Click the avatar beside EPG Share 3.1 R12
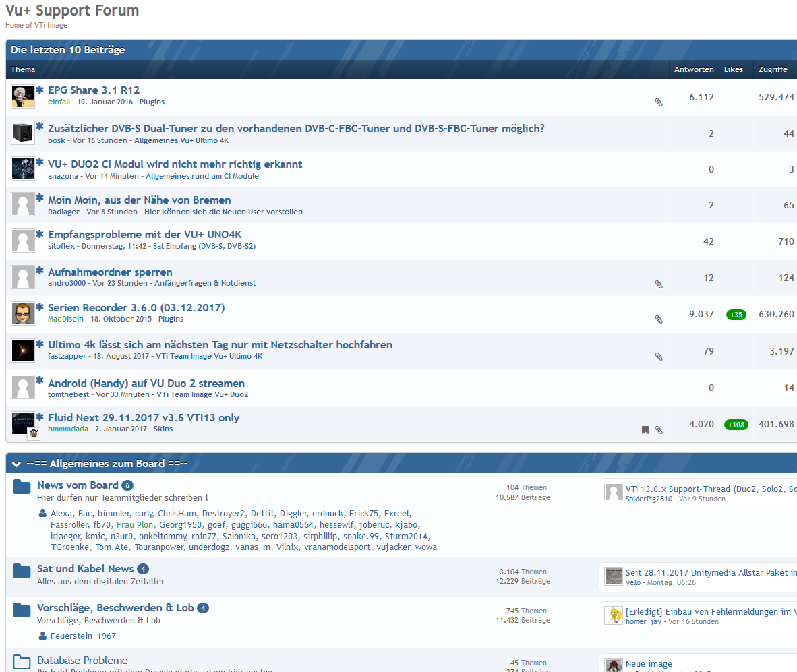797x672 pixels. tap(23, 96)
